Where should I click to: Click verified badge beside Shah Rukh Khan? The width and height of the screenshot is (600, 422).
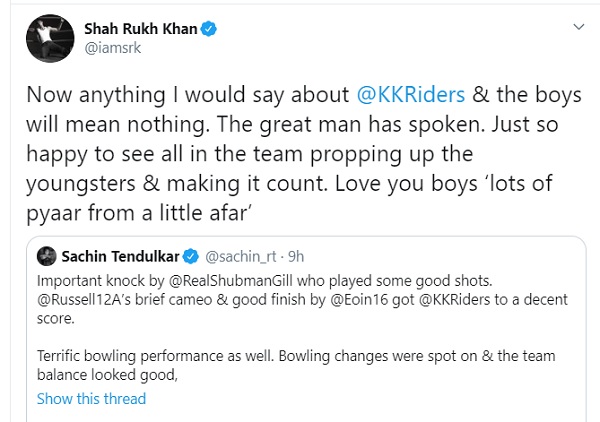pyautogui.click(x=208, y=30)
